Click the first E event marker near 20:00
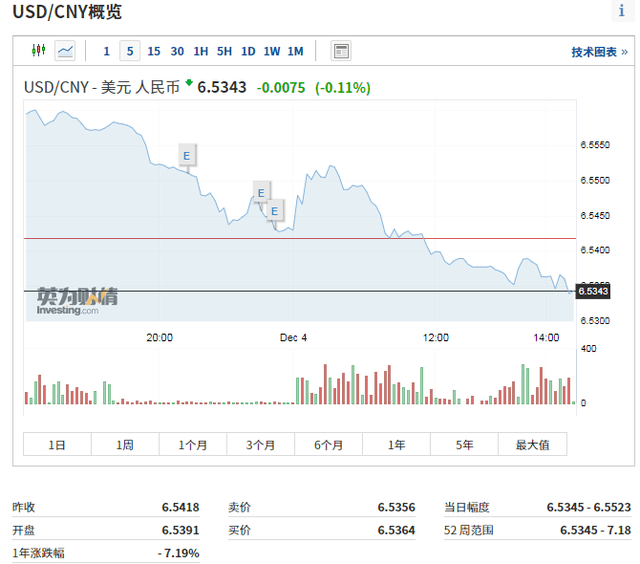This screenshot has height=564, width=640. coord(186,154)
